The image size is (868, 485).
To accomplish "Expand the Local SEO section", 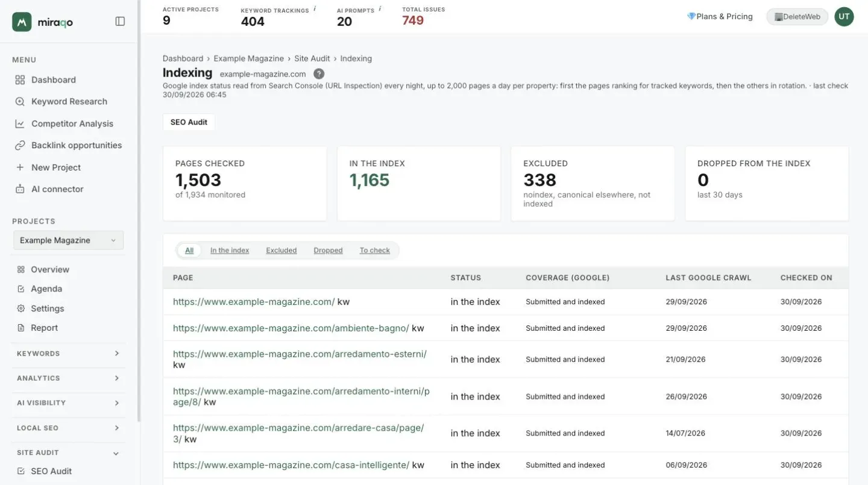I will point(68,428).
